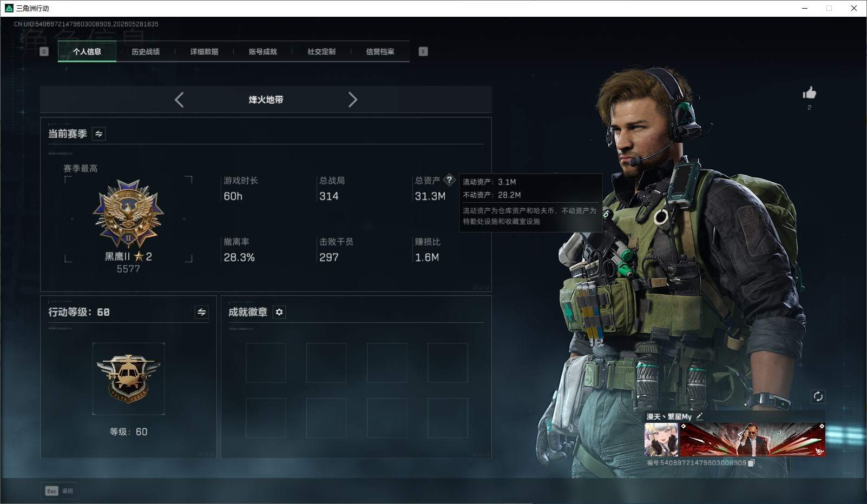Screen dimensions: 867x504
Task: Click the 黑鹰II rank badge emblem
Action: 128,214
